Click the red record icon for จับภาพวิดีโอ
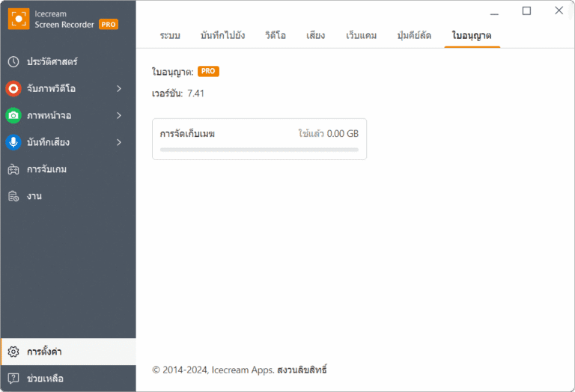This screenshot has height=392, width=575. (x=13, y=88)
